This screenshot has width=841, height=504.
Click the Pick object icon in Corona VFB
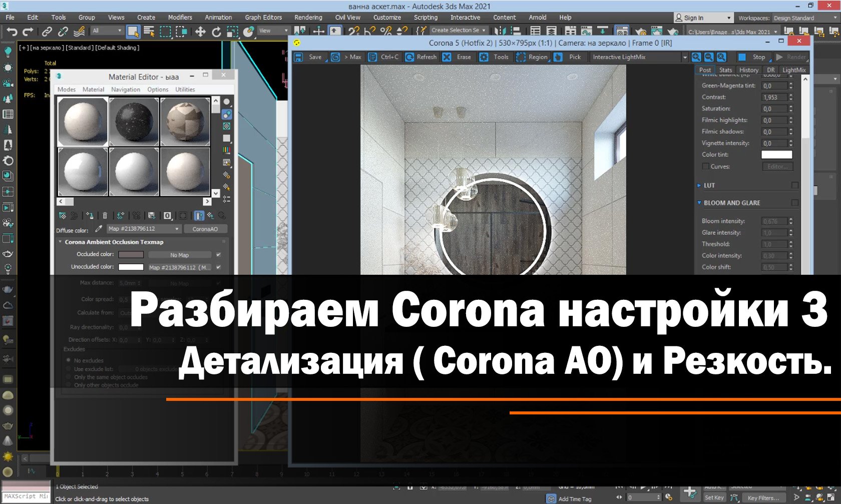[557, 57]
